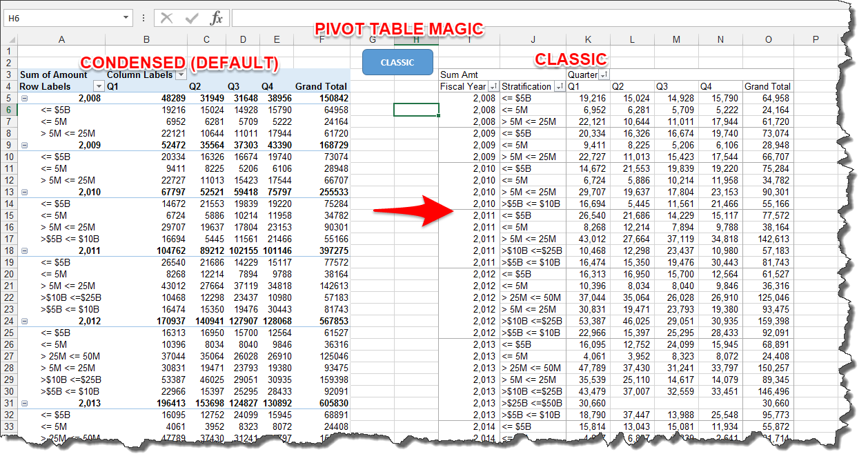
Task: Collapse the 2,013 group in condensed pivot
Action: point(23,404)
